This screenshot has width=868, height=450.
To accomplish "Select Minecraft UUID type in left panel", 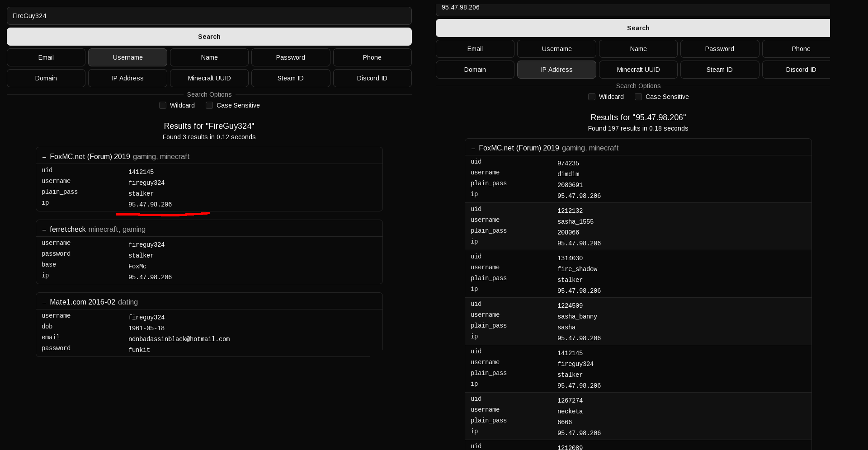I will click(x=209, y=78).
